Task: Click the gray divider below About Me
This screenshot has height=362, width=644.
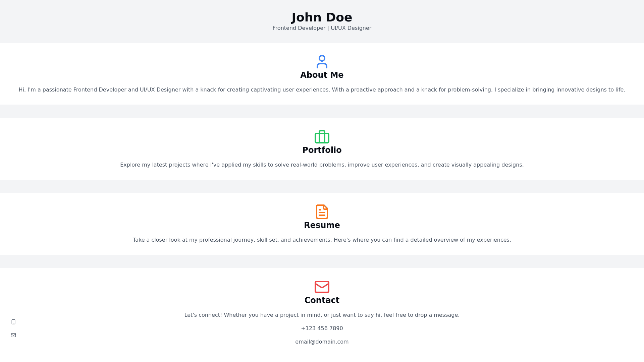Action: (x=322, y=111)
